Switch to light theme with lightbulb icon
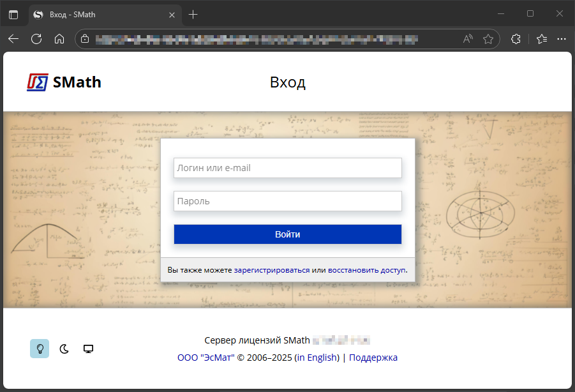 pyautogui.click(x=40, y=349)
